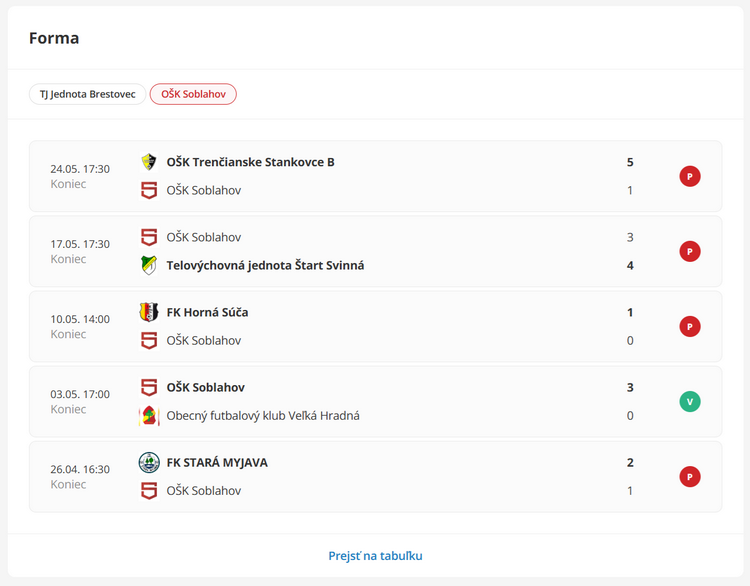Click red P loss badge for 24.05. match
Screen dimensions: 750x586
[690, 177]
